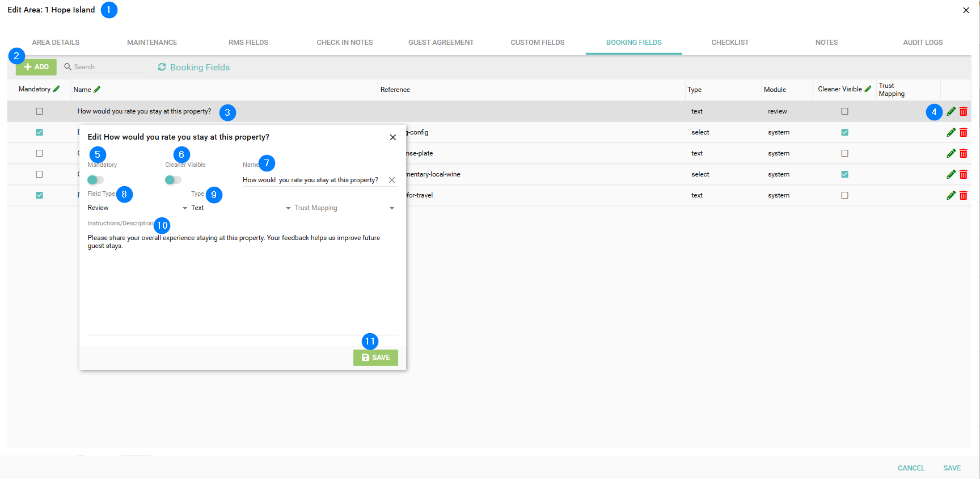Click into the Search field
980x479 pixels.
coord(108,67)
